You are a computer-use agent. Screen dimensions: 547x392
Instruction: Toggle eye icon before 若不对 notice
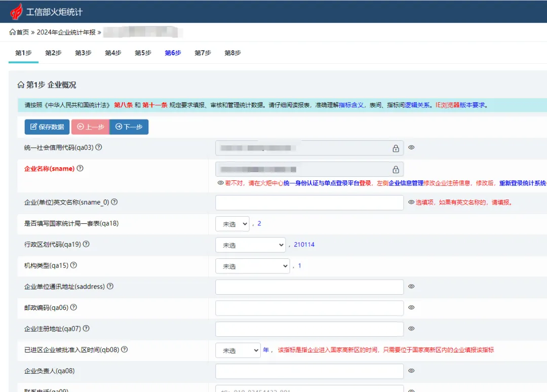pos(220,183)
